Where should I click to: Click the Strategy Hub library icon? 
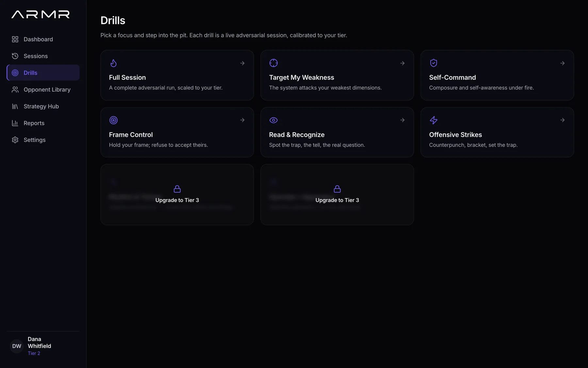(x=15, y=106)
